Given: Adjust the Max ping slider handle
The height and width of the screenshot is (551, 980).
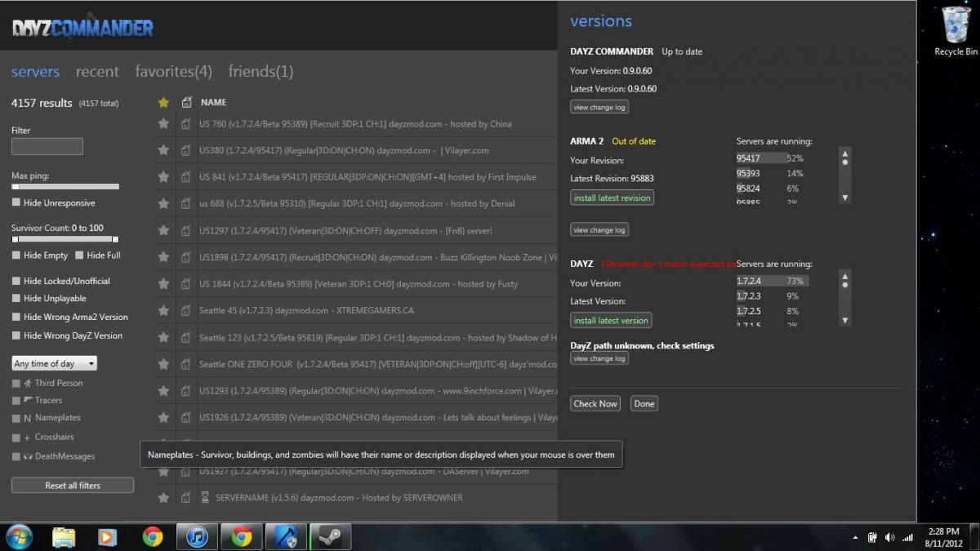Looking at the screenshot, I should (15, 187).
